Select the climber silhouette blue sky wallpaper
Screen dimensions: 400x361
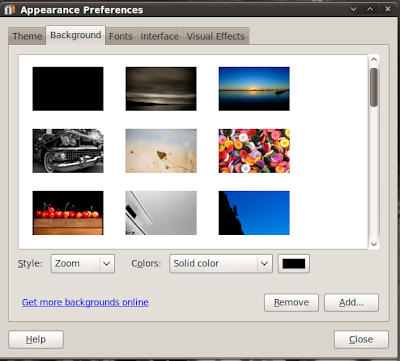(254, 213)
